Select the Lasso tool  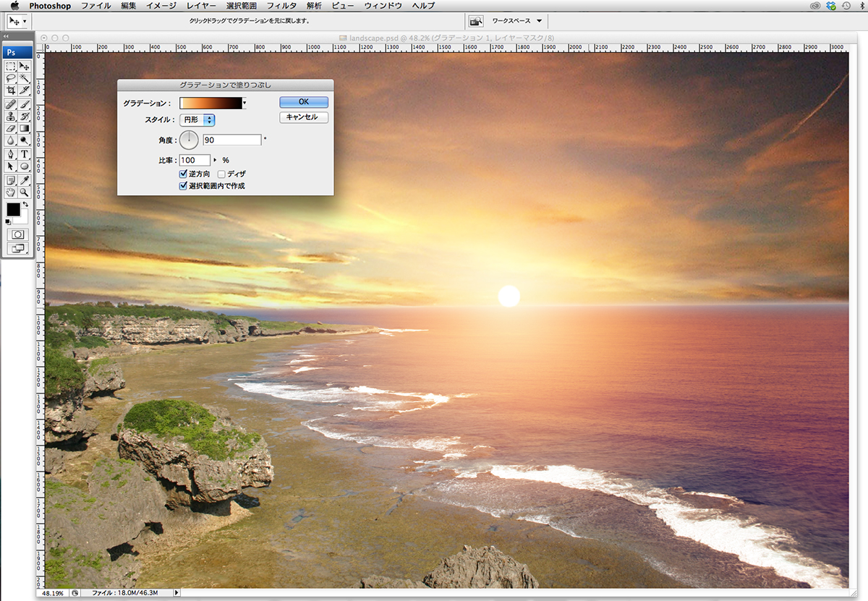pos(11,78)
